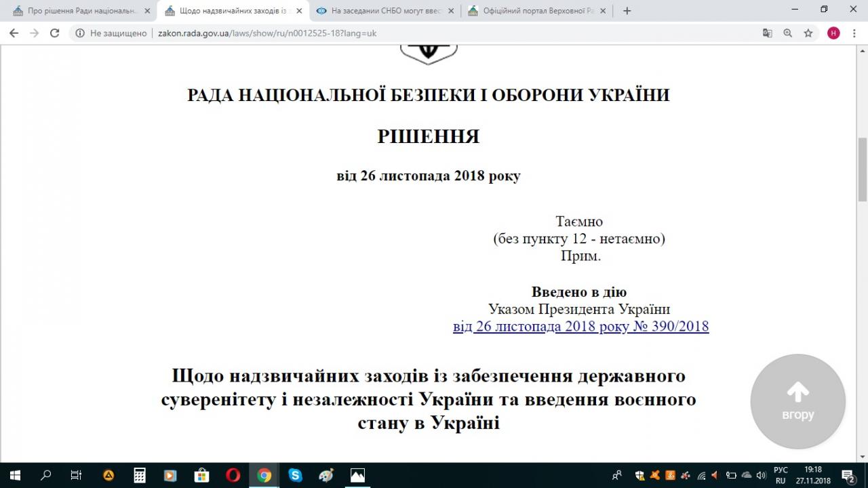
Task: Open the Chrome profile avatar
Action: coord(833,33)
